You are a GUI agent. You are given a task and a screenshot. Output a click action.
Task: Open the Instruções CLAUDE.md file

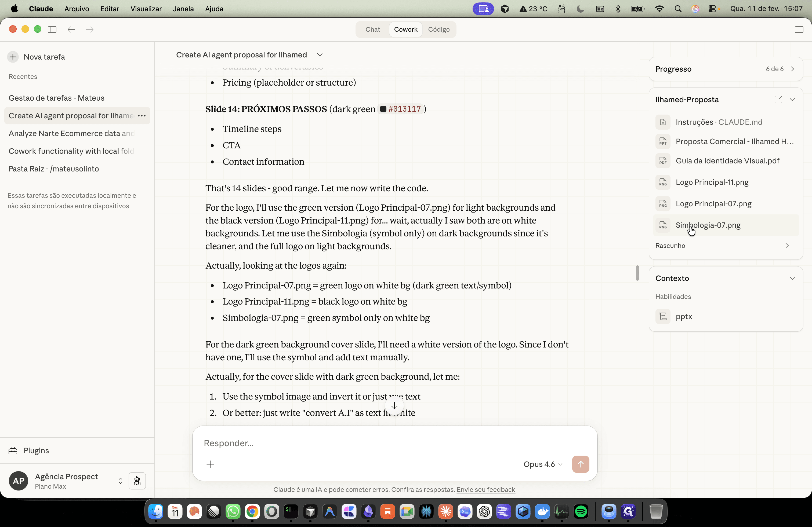(725, 122)
